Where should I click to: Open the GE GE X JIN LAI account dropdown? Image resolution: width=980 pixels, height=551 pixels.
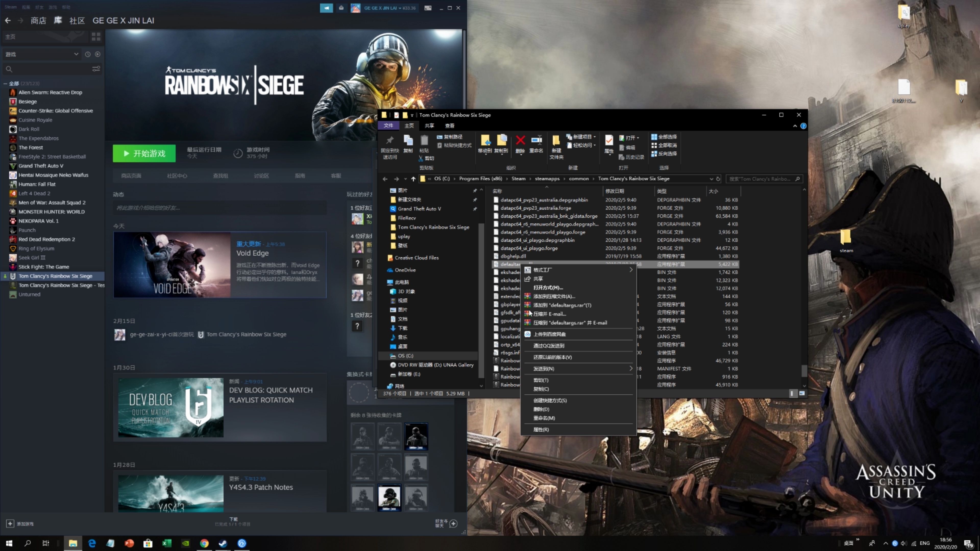(x=385, y=8)
